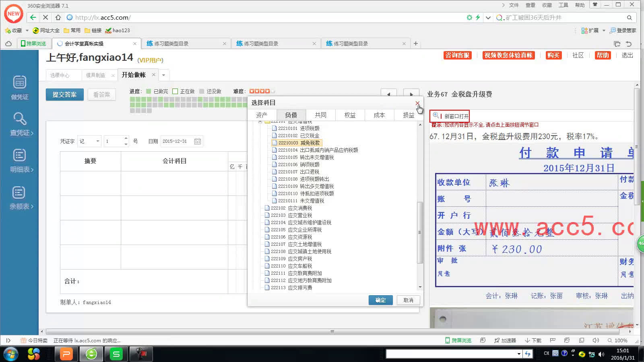This screenshot has width=644, height=362.
Task: Open the orange WPS Presentation taskbar icon
Action: coord(66,354)
